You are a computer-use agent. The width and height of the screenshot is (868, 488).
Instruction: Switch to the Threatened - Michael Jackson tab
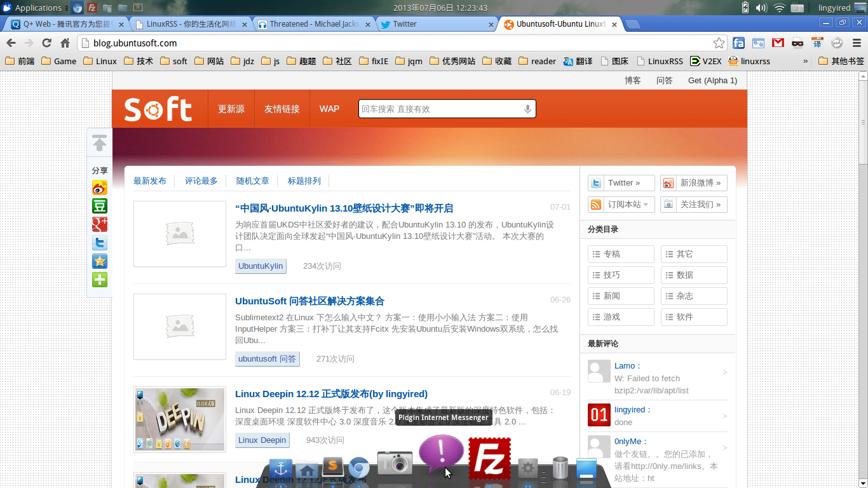[314, 24]
